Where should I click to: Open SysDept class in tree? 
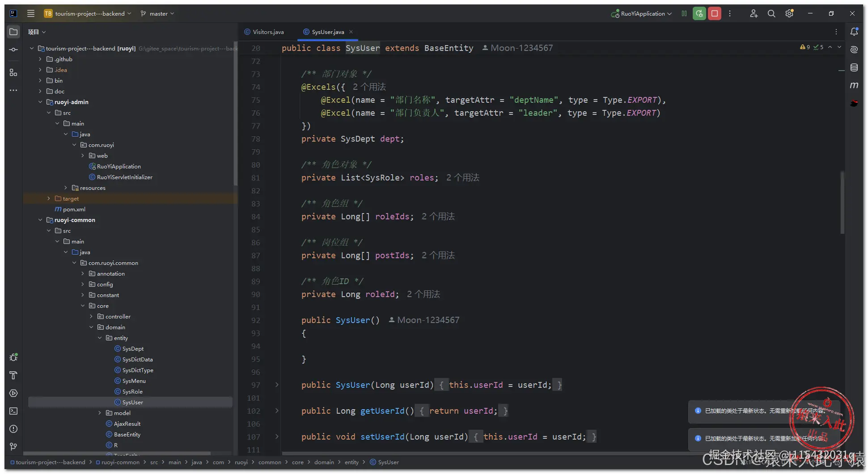click(129, 348)
